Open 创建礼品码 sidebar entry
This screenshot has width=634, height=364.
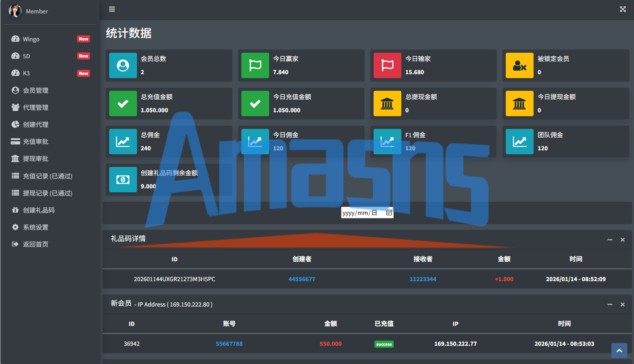(x=50, y=210)
